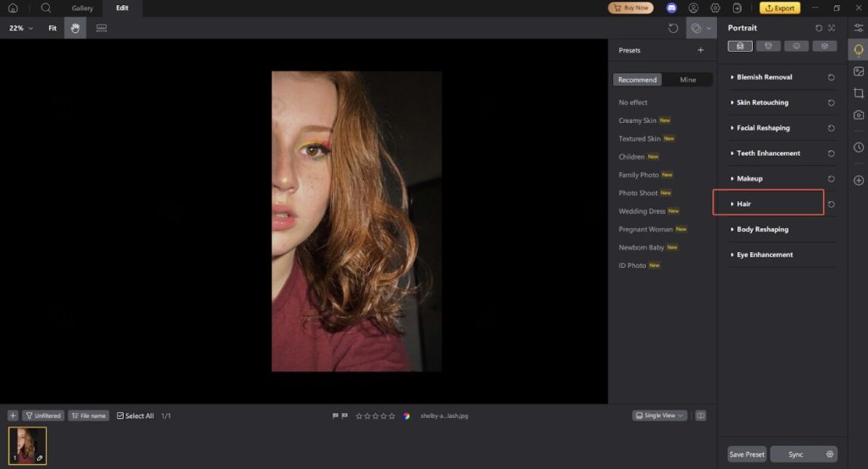Toggle the Select All checkbox

[x=120, y=416]
